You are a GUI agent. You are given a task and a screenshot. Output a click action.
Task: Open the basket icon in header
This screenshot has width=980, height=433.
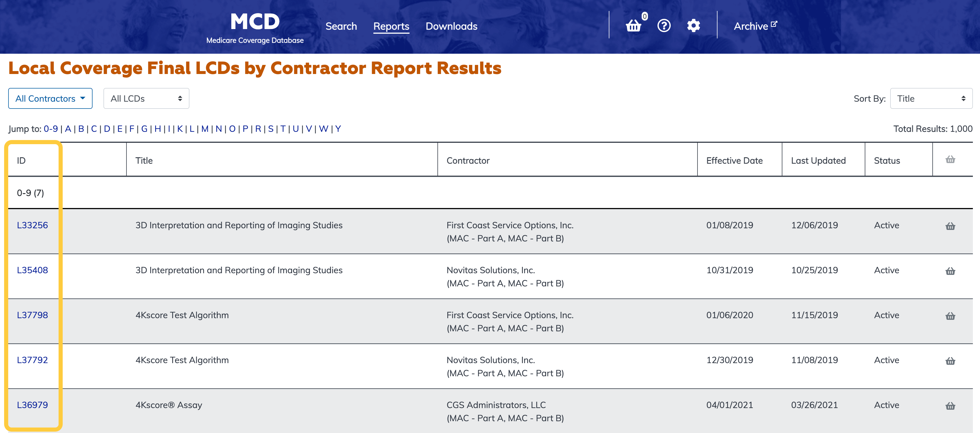pyautogui.click(x=633, y=25)
